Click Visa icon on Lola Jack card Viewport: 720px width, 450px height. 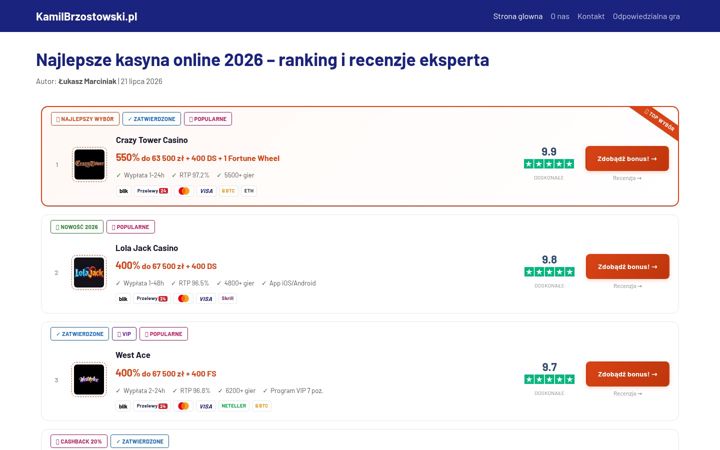pos(206,298)
